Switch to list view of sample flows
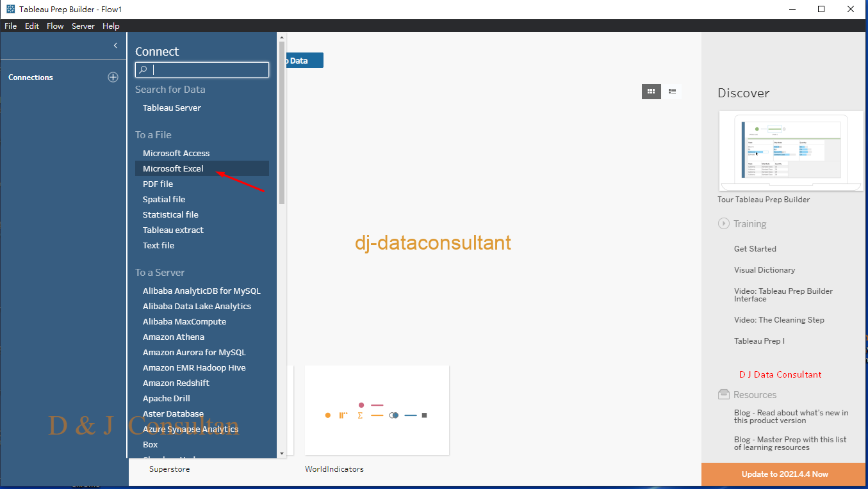The image size is (868, 489). 672,92
